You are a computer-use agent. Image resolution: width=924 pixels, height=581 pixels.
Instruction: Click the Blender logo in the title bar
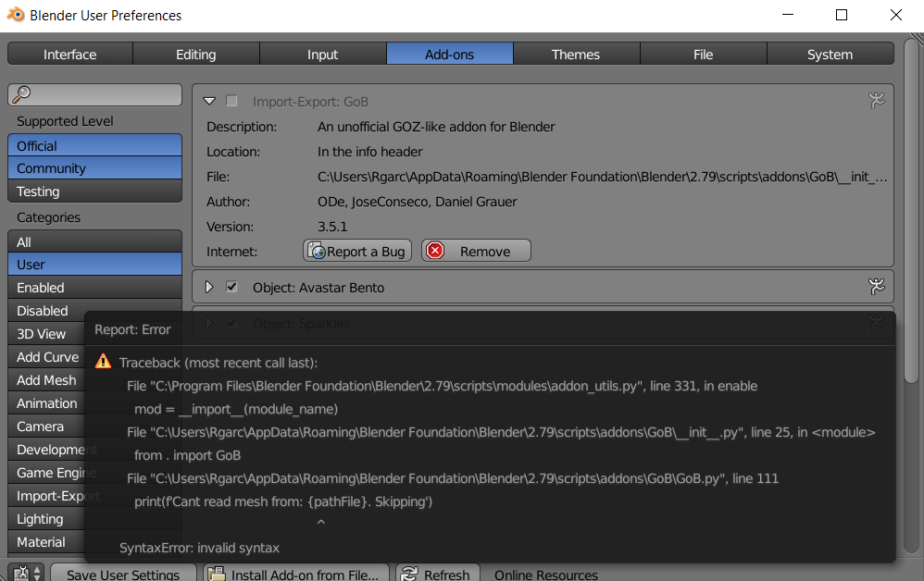click(16, 15)
